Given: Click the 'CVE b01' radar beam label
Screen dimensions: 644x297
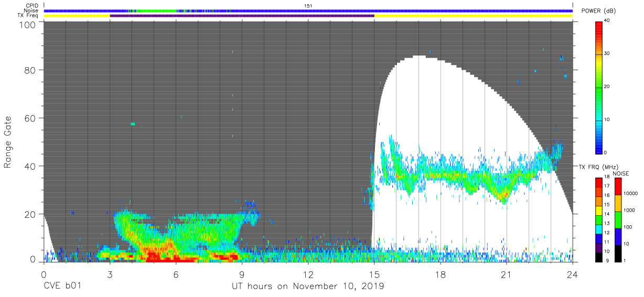Looking at the screenshot, I should click(x=62, y=287).
